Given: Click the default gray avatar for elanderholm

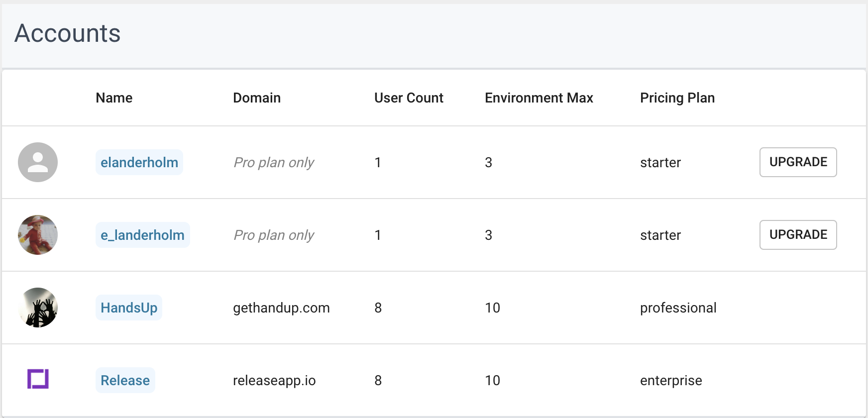Looking at the screenshot, I should [x=38, y=162].
